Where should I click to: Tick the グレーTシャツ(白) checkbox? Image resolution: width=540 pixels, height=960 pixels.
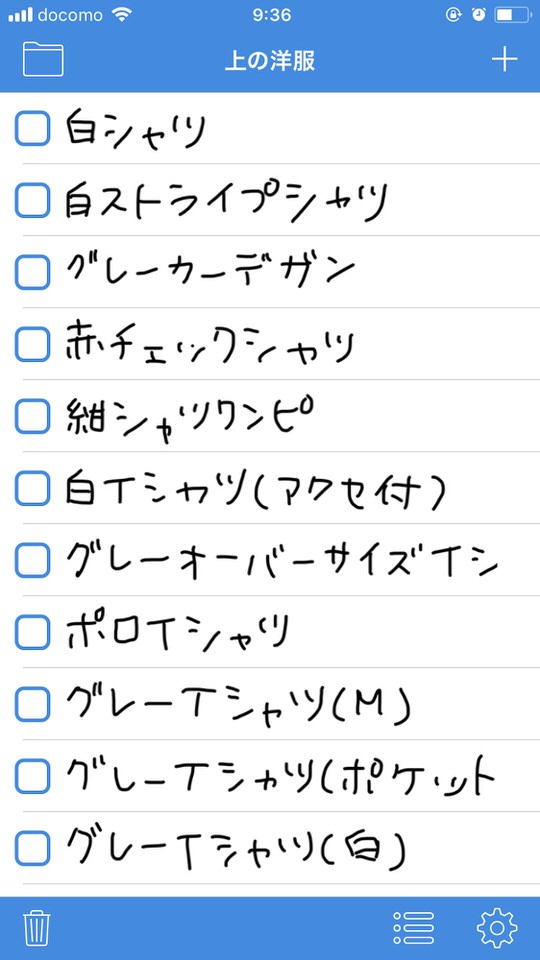(x=32, y=848)
